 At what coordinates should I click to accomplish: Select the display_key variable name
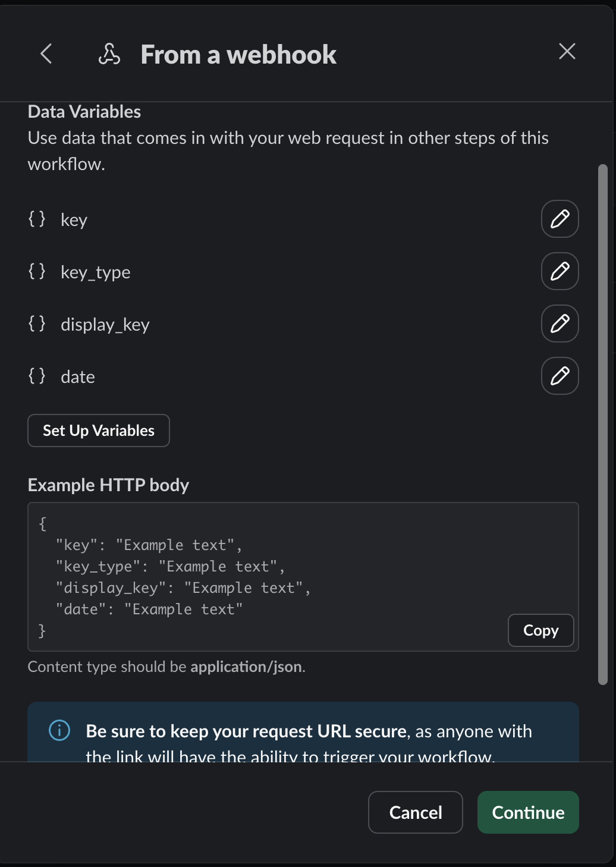coord(105,325)
